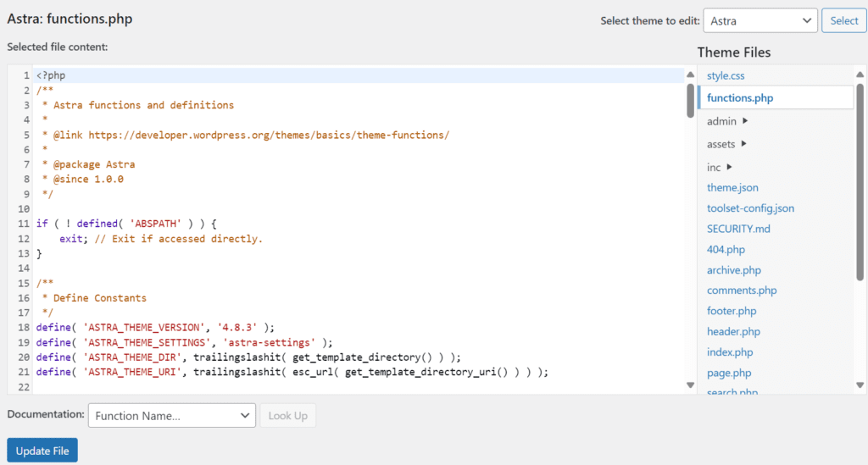Open the theme selection dropdown showing Astra
Screen dimensions: 868x465
760,20
